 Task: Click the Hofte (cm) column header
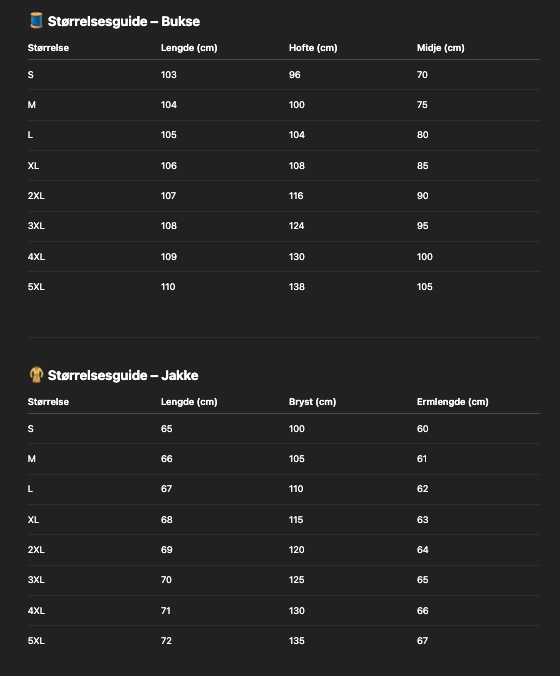point(313,48)
